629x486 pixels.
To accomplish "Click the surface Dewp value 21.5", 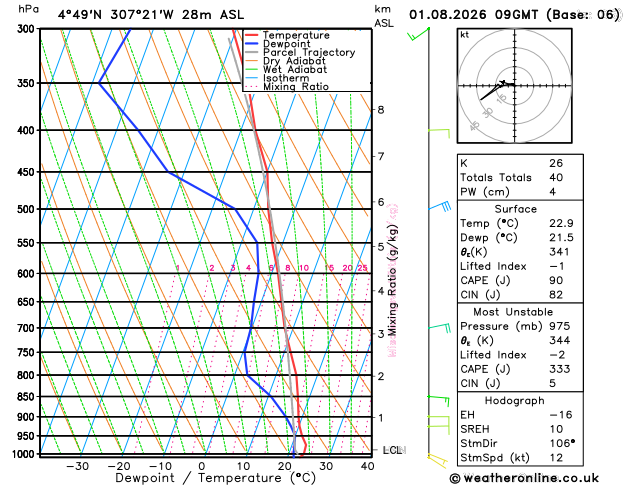I will coord(561,238).
